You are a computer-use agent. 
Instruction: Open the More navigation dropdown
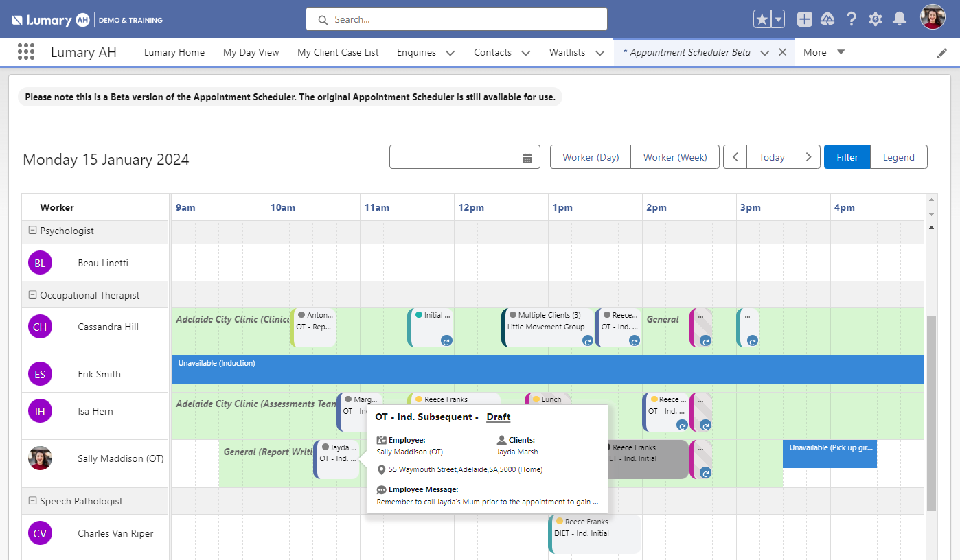point(823,52)
